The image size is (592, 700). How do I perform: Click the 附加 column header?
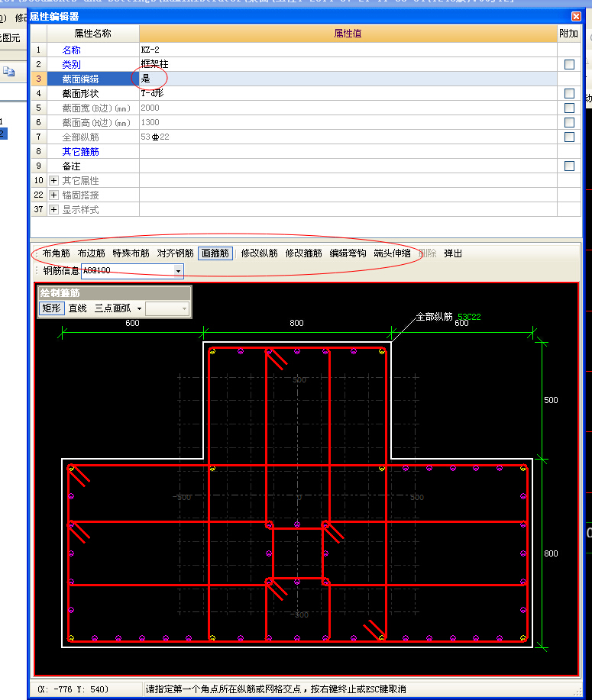pos(569,34)
